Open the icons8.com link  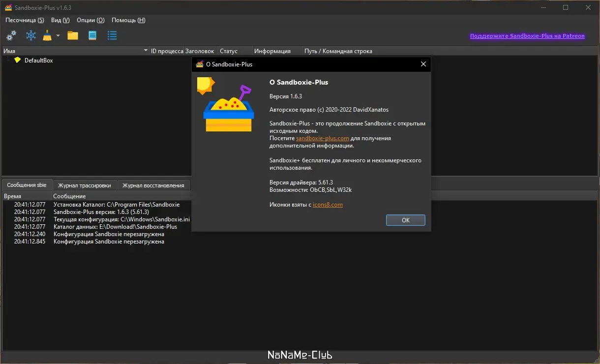tap(328, 205)
